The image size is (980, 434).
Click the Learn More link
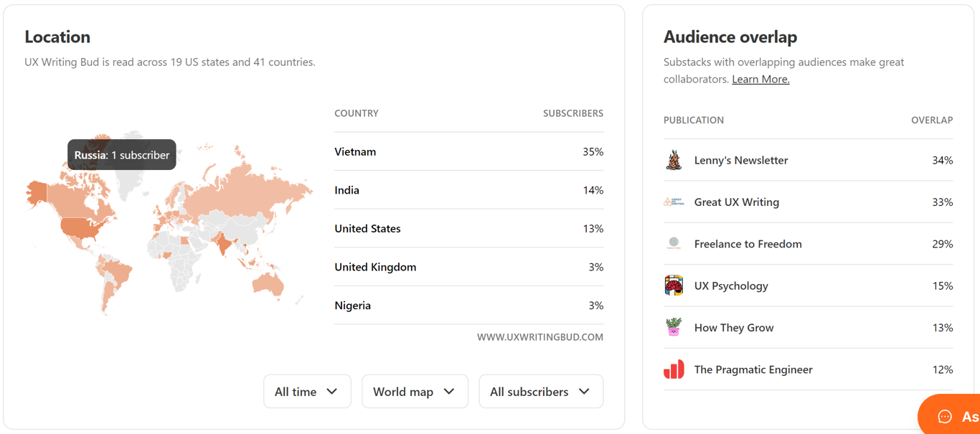tap(760, 79)
